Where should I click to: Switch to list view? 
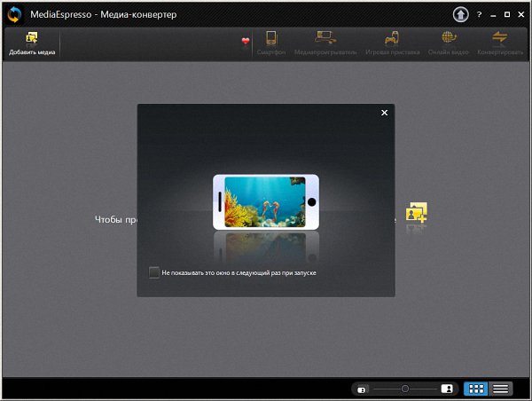(501, 389)
